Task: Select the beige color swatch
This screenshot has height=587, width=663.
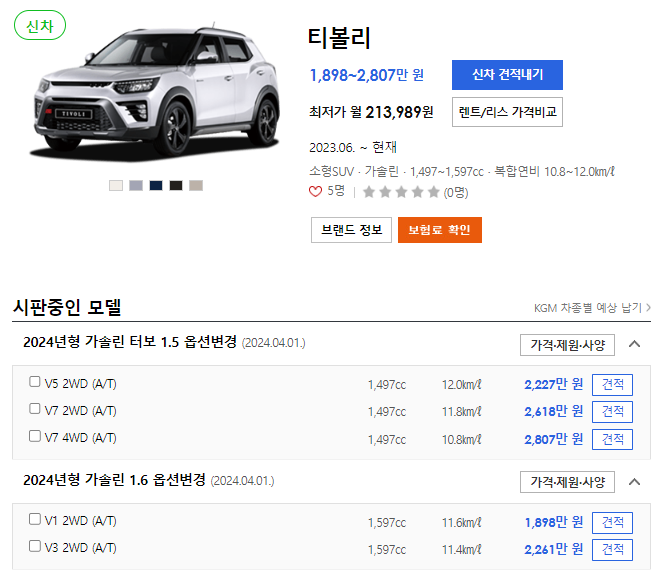Action: (x=196, y=186)
